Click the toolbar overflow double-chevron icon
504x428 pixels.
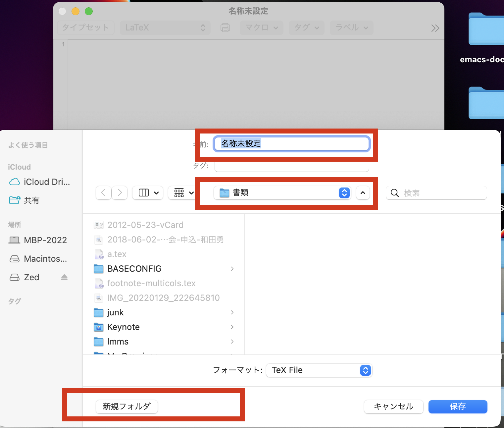(435, 28)
